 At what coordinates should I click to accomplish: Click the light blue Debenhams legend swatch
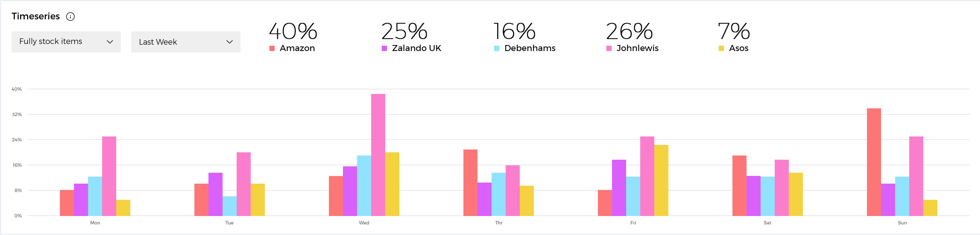pos(497,48)
